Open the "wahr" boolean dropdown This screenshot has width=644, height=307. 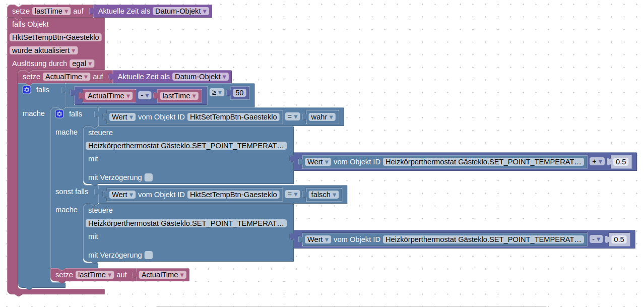click(323, 117)
